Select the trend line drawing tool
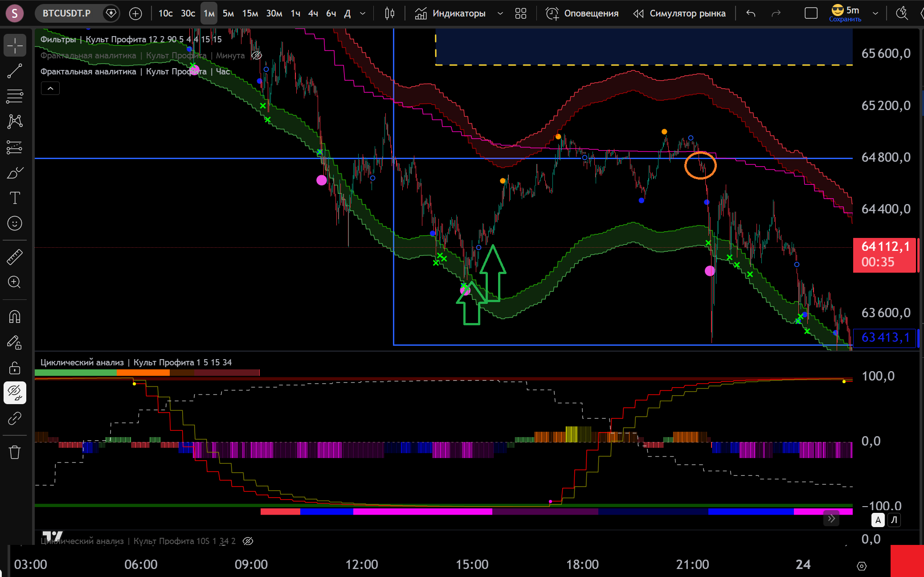This screenshot has height=577, width=924. pos(15,71)
